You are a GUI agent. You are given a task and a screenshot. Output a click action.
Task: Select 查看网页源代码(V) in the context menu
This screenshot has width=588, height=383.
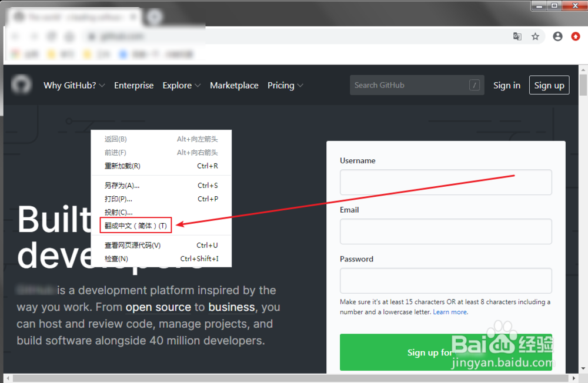coord(161,245)
